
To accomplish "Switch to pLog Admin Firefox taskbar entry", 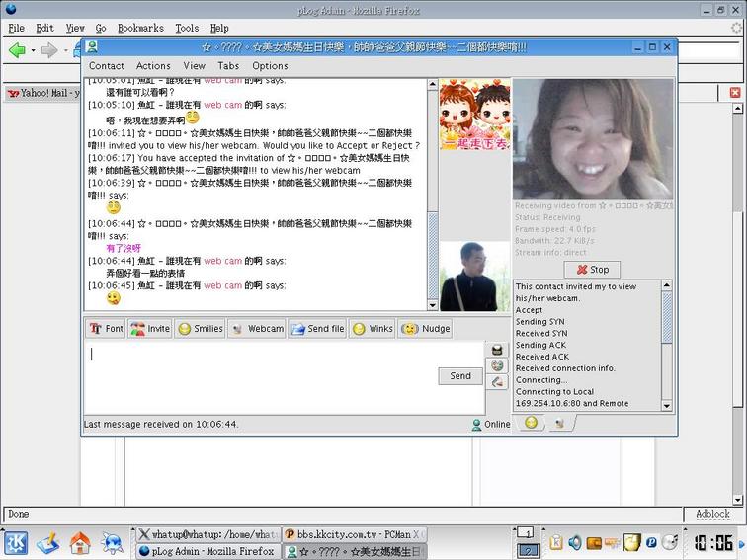I will 209,551.
